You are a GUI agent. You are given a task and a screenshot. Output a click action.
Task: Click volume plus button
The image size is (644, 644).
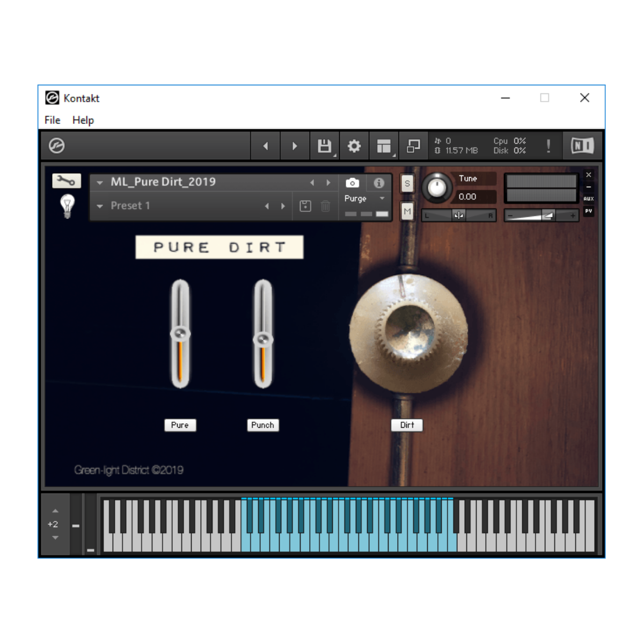[x=573, y=215]
